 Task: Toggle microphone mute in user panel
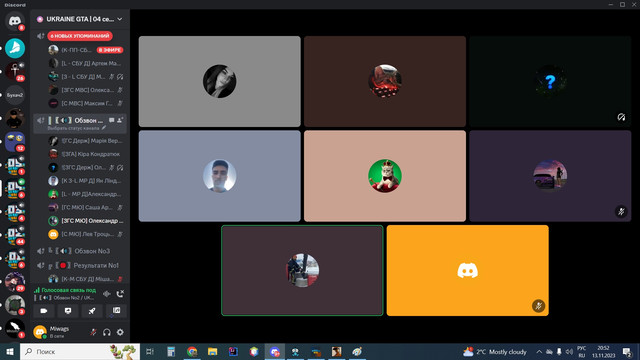pyautogui.click(x=93, y=332)
